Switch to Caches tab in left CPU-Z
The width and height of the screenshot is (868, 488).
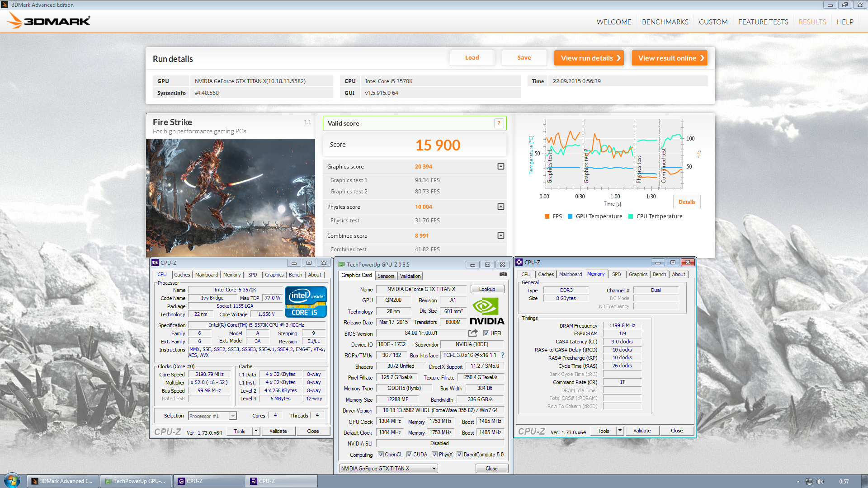(182, 275)
